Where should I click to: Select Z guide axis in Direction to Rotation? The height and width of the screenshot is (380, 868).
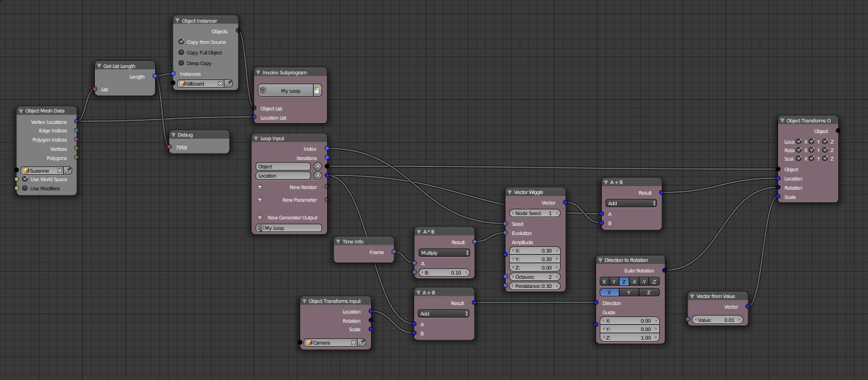click(x=650, y=292)
